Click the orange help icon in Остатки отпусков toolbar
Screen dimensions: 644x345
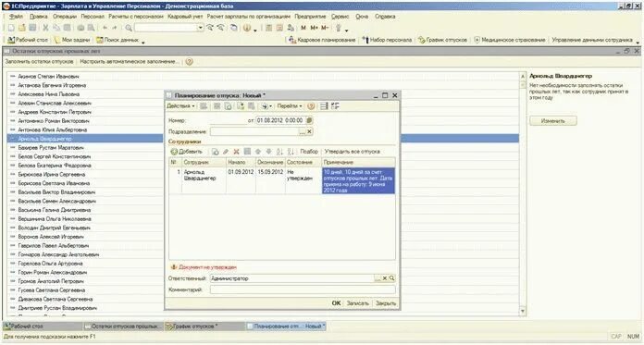189,62
